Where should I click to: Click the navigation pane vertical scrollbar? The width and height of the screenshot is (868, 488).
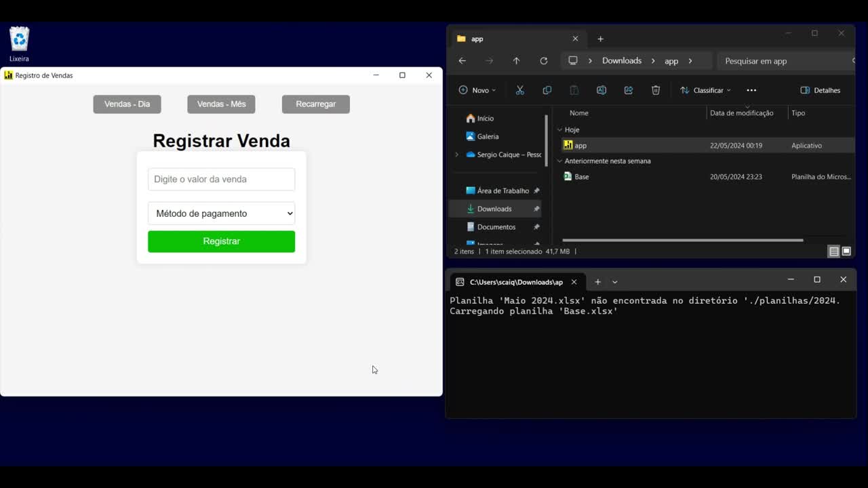click(546, 142)
